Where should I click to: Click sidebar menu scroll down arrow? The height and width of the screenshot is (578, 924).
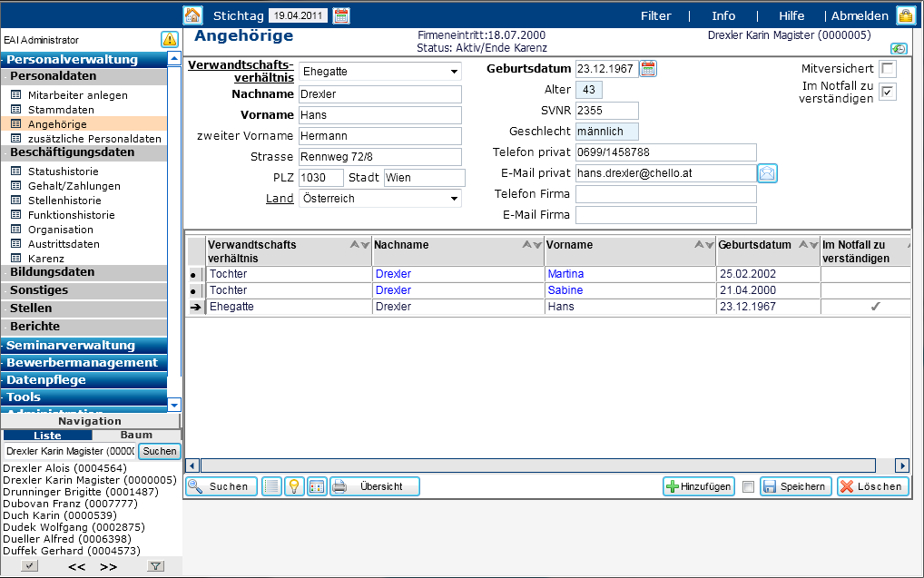[x=174, y=405]
